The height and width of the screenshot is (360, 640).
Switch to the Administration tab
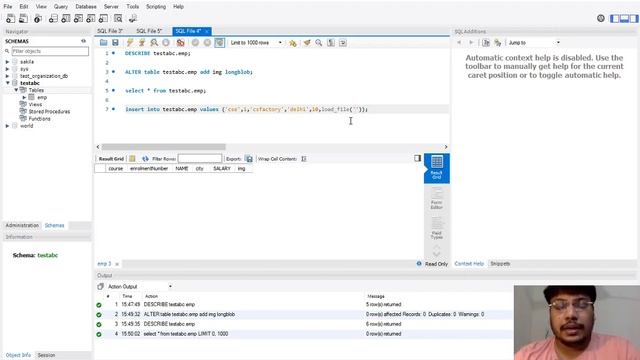[22, 225]
